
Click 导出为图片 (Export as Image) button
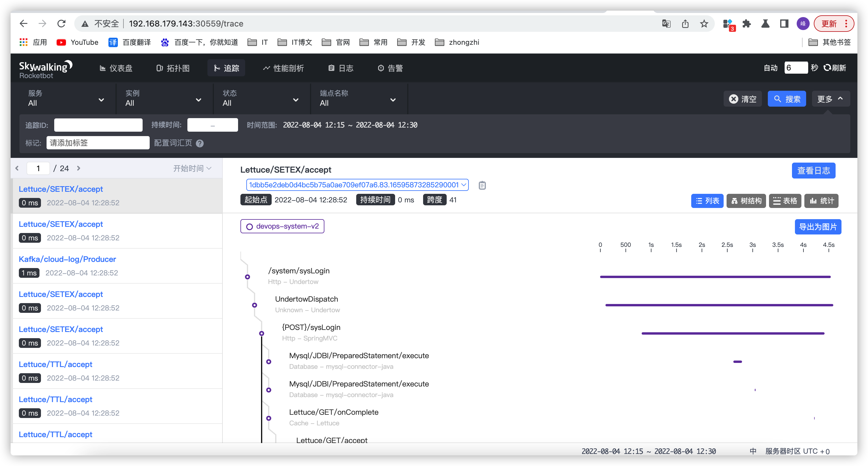pos(818,226)
